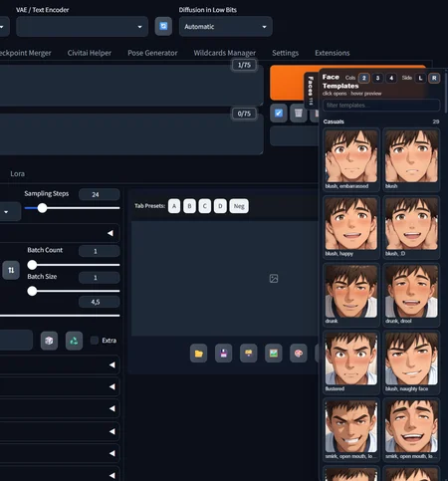Open the Wildcards Manager tab
Viewport: 448px width, 481px height.
coord(225,53)
